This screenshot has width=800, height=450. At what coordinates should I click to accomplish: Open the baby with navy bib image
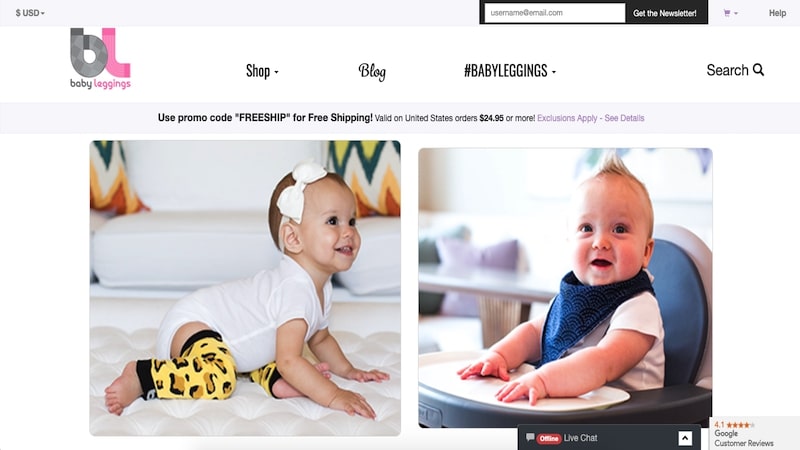pyautogui.click(x=565, y=288)
